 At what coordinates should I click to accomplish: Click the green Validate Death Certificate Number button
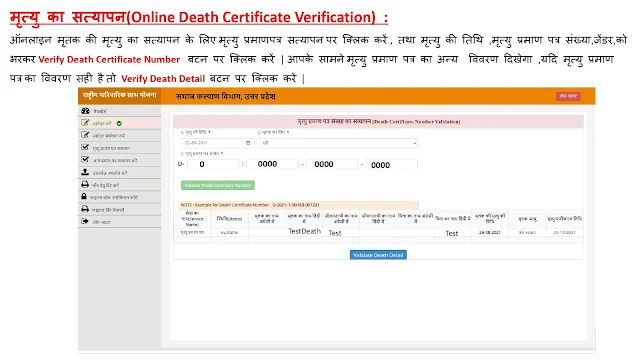[218, 185]
